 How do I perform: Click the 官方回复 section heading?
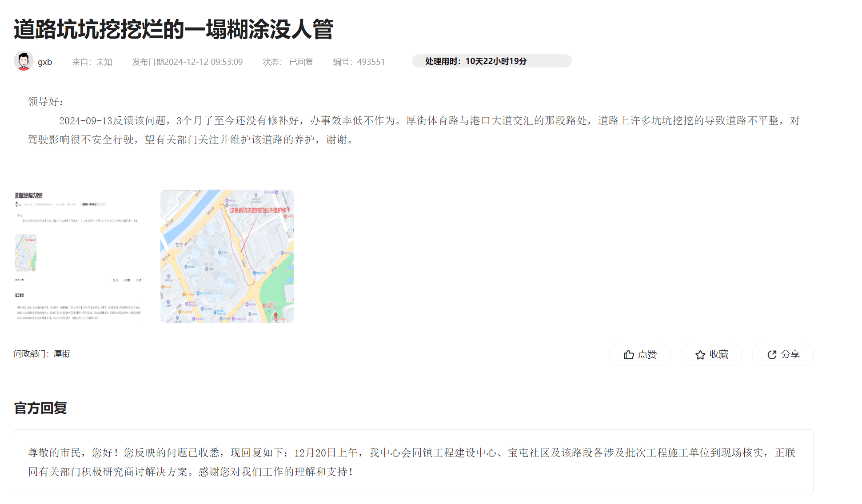pos(40,408)
